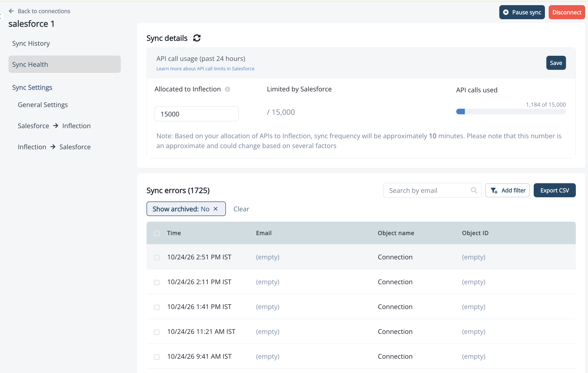Click the refresh icon next to Sync details
588x373 pixels.
pyautogui.click(x=197, y=38)
